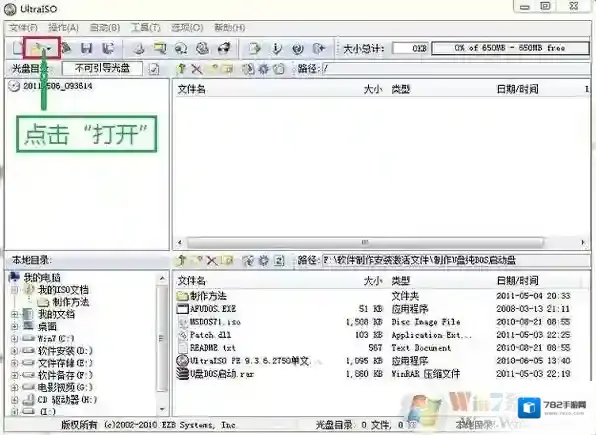Open the 启动(B) menu
Viewport: 596px width, 435px height.
coord(105,28)
